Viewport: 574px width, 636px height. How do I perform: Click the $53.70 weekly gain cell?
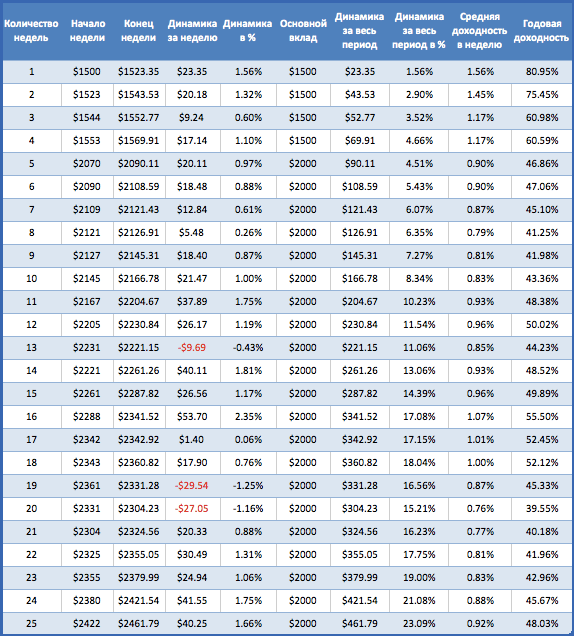pos(192,417)
